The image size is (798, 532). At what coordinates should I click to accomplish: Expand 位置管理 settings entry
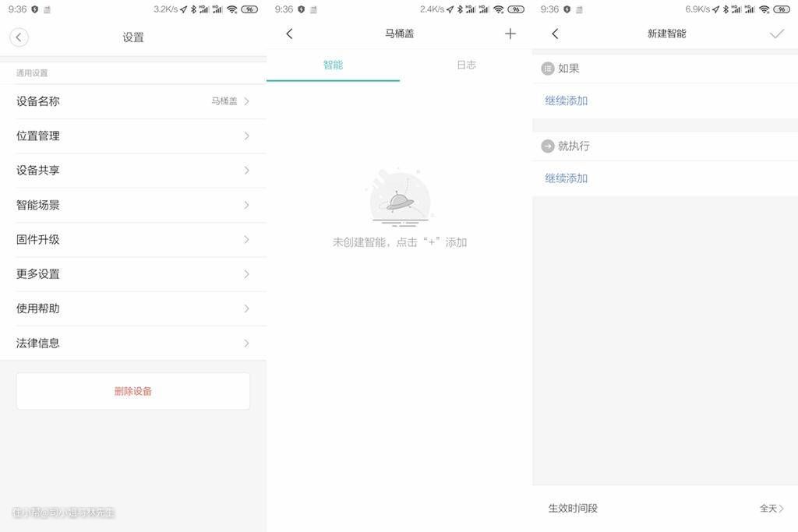pos(133,136)
